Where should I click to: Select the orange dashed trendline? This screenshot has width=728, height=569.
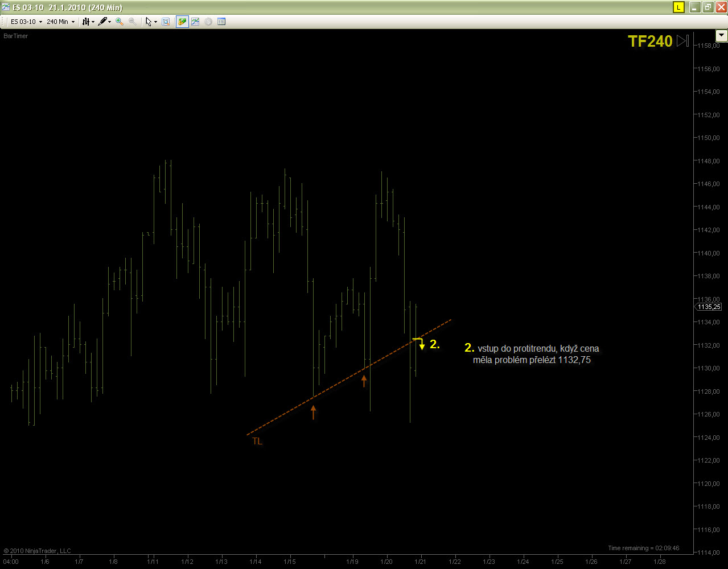(349, 378)
